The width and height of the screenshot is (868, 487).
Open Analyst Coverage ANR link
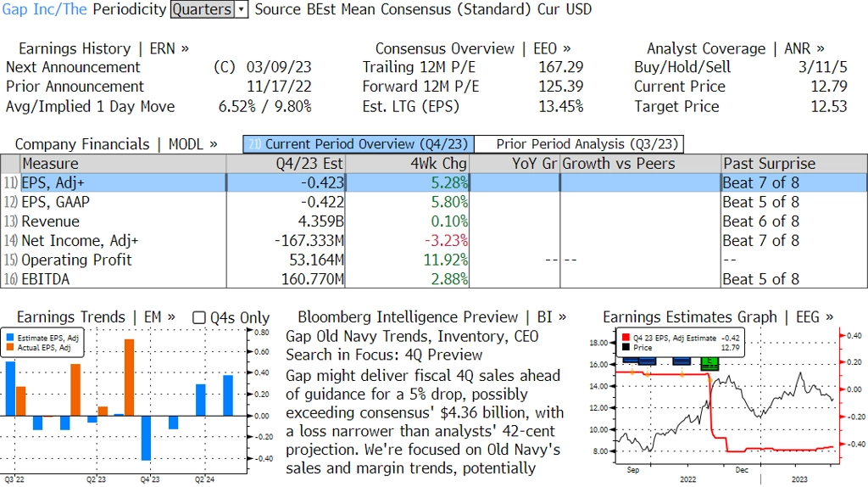pos(735,48)
